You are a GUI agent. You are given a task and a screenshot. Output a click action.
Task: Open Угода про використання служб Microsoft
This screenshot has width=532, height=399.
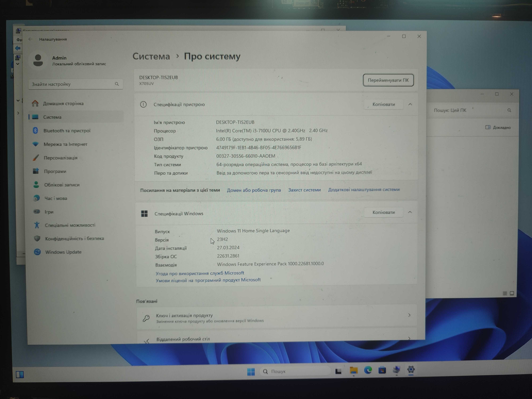[200, 273]
